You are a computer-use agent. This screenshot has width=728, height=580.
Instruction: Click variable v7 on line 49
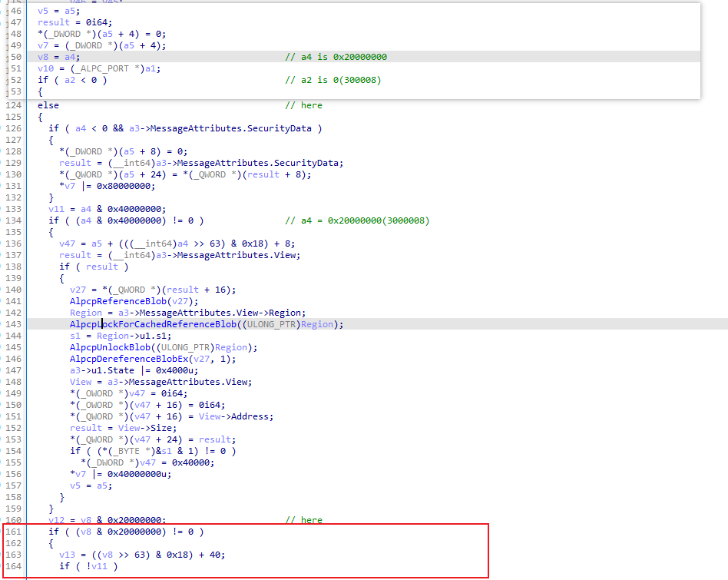[x=43, y=45]
